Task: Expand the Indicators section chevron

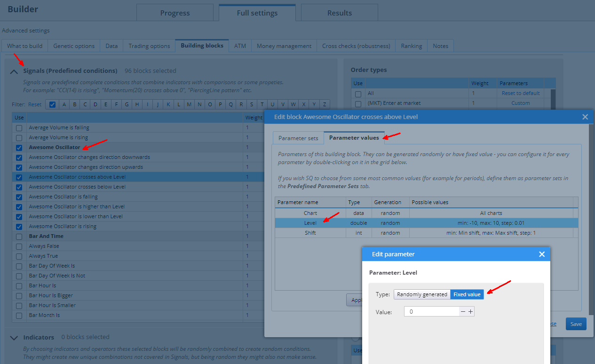Action: (x=14, y=338)
